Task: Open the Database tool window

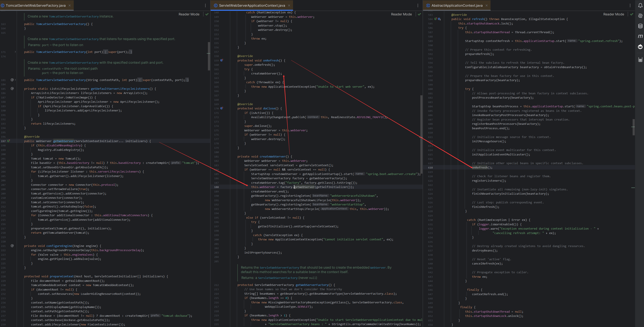Action: (640, 26)
